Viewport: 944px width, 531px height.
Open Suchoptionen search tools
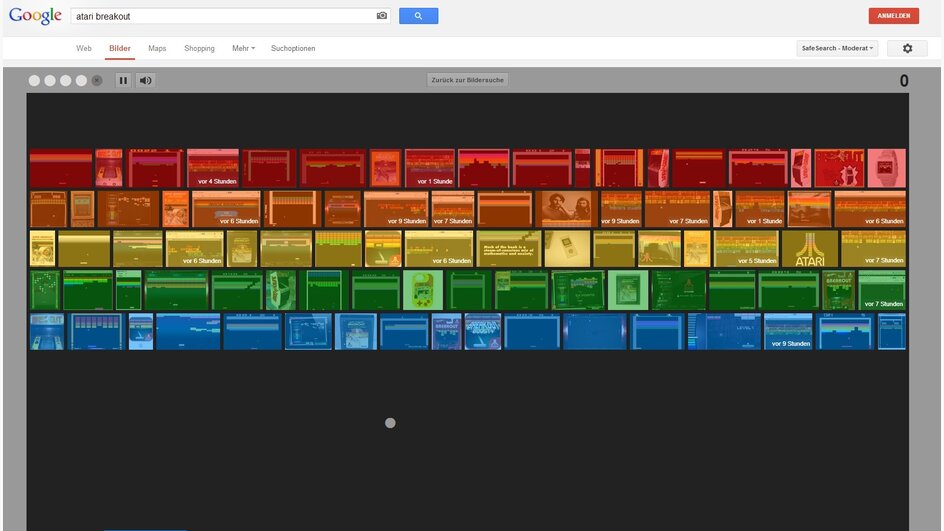click(x=293, y=48)
